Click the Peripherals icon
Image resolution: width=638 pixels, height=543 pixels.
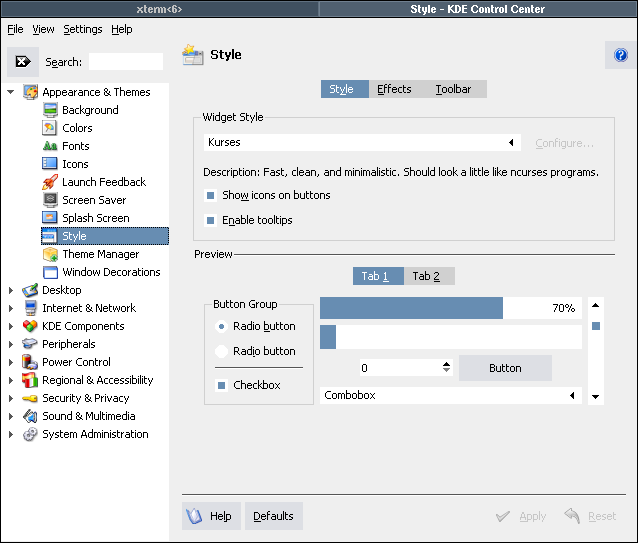(30, 344)
